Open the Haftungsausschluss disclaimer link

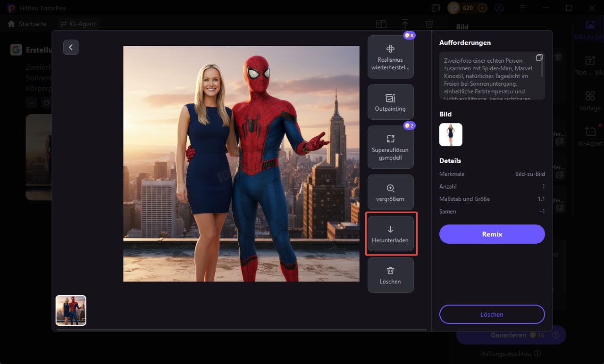pyautogui.click(x=506, y=354)
